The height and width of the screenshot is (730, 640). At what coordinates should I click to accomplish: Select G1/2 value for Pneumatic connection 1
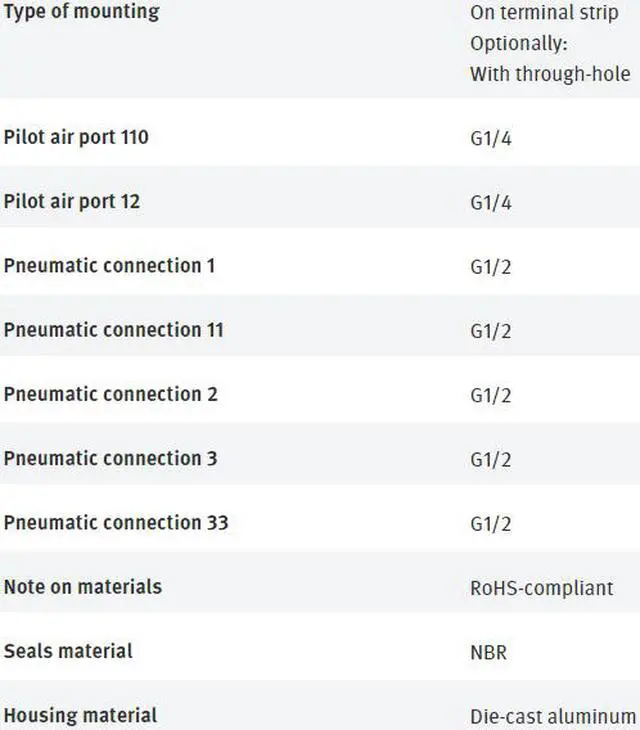(491, 267)
